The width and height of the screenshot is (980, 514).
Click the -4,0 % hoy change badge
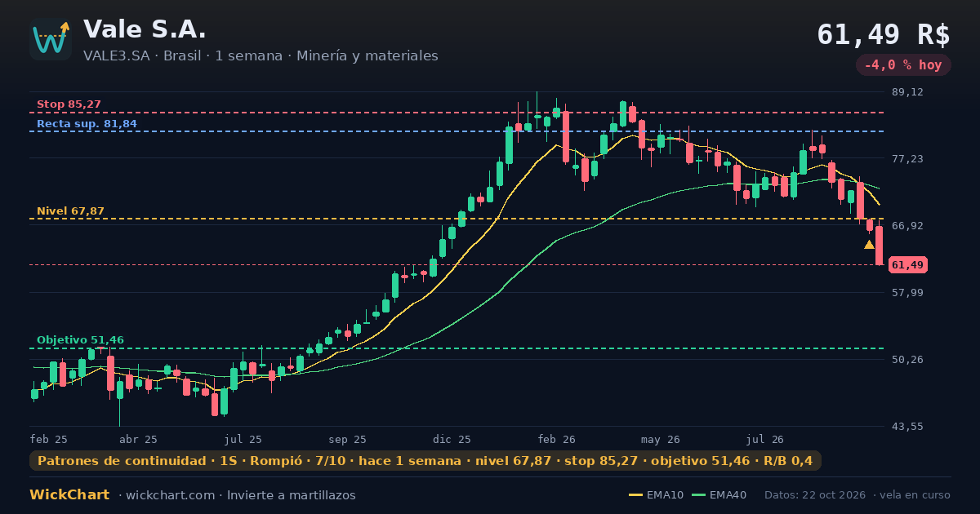click(x=903, y=65)
